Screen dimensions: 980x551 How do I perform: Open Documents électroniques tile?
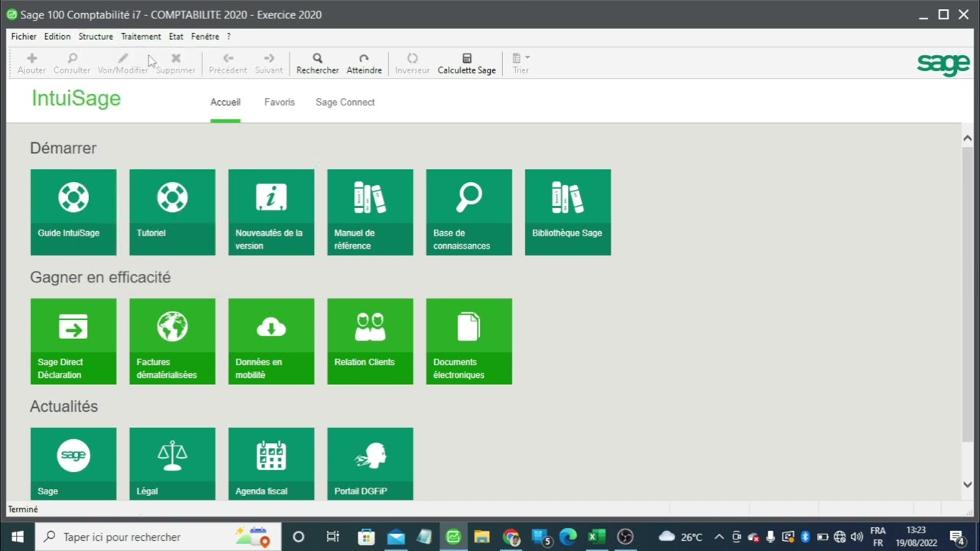click(469, 341)
